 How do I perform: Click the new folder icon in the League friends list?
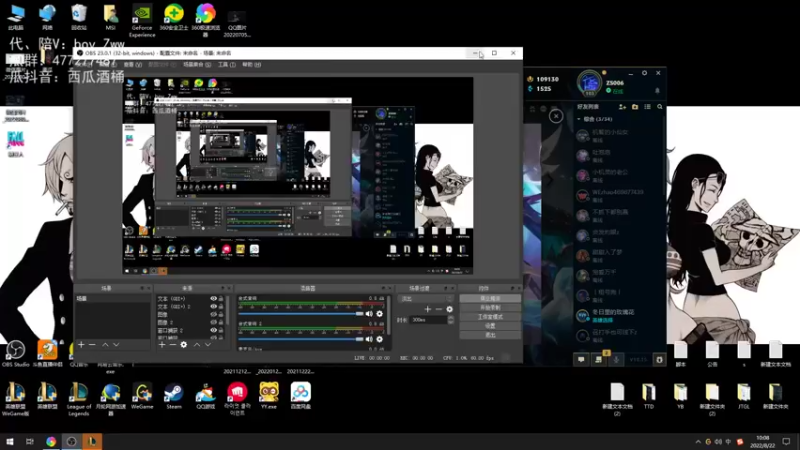click(x=635, y=107)
